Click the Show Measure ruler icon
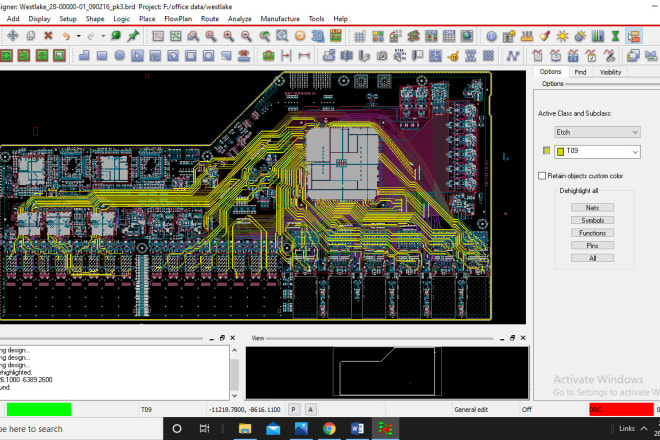Screen dimensions: 660x440 pyautogui.click(x=527, y=36)
